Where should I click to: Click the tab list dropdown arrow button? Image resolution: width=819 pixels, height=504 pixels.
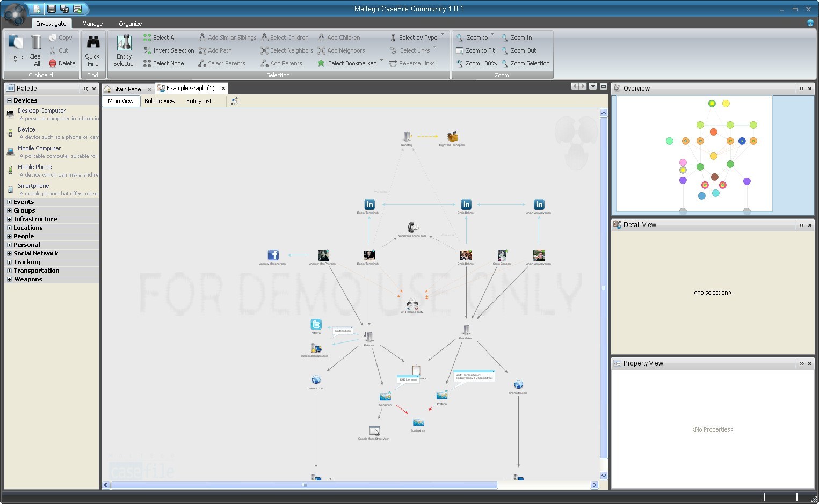[593, 86]
